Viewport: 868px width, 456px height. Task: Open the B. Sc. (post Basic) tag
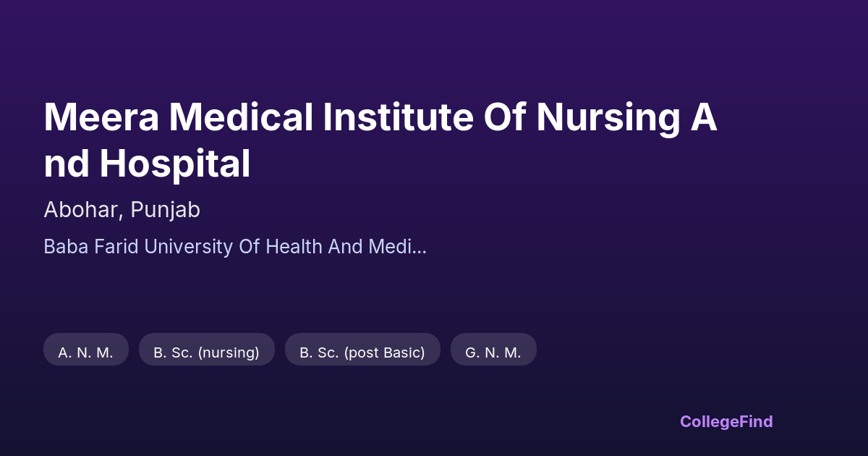point(362,352)
